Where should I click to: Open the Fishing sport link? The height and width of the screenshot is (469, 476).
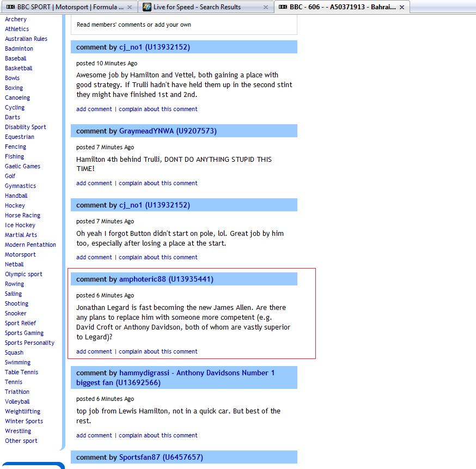point(14,156)
